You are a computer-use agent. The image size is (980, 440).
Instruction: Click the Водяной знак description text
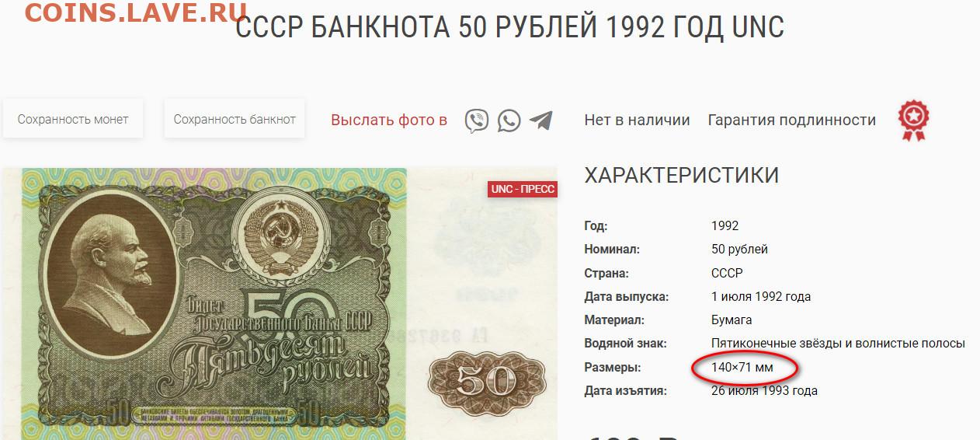pyautogui.click(x=838, y=343)
